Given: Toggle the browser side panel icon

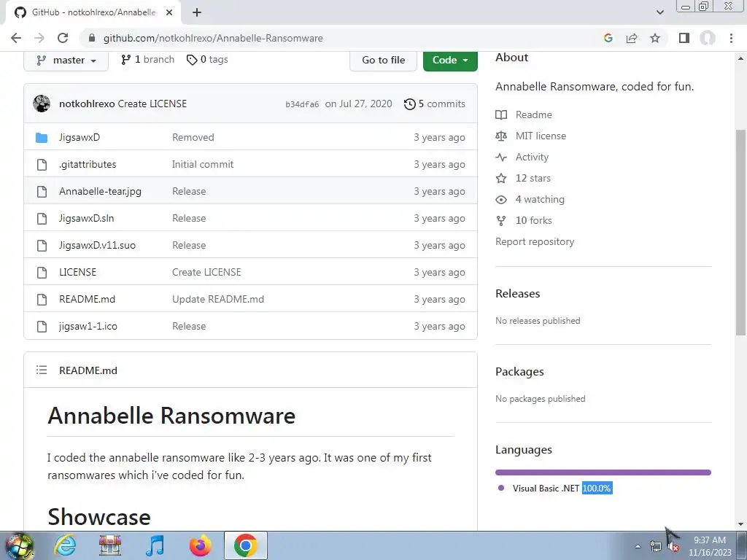Looking at the screenshot, I should [684, 38].
